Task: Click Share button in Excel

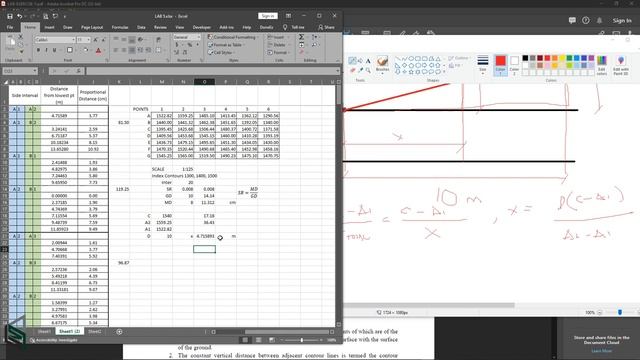Action: 327,27
